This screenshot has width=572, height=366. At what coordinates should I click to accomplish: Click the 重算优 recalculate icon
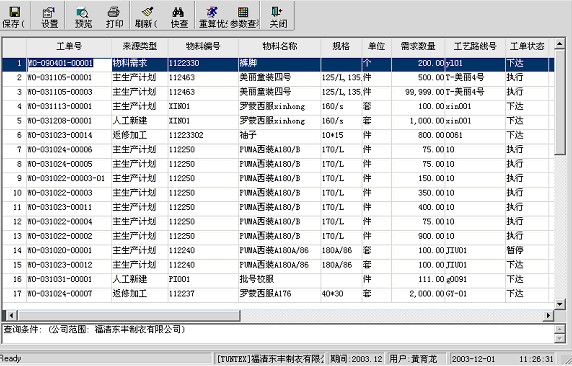212,12
